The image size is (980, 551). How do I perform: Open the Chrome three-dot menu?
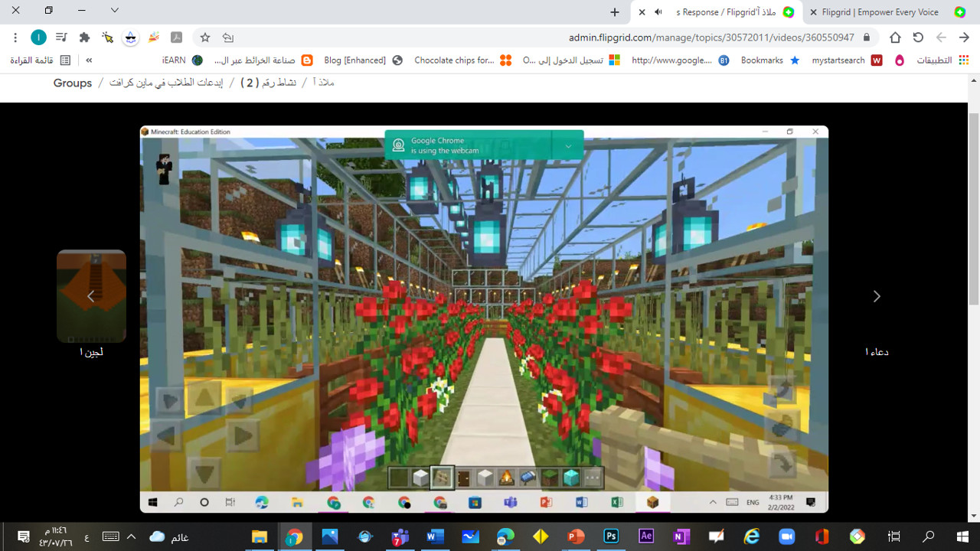(15, 37)
